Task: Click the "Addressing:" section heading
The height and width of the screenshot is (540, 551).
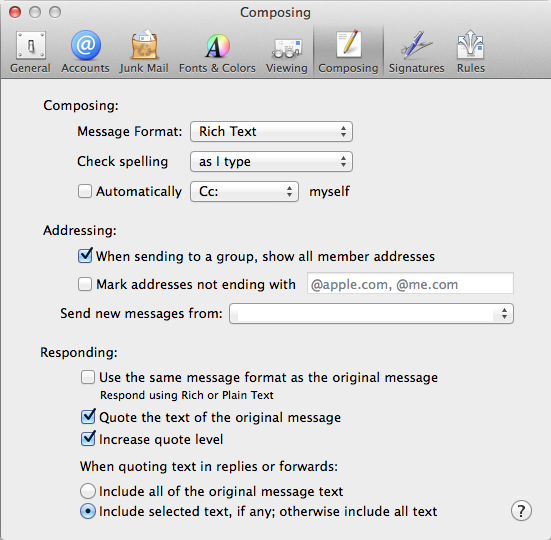Action: [x=80, y=230]
